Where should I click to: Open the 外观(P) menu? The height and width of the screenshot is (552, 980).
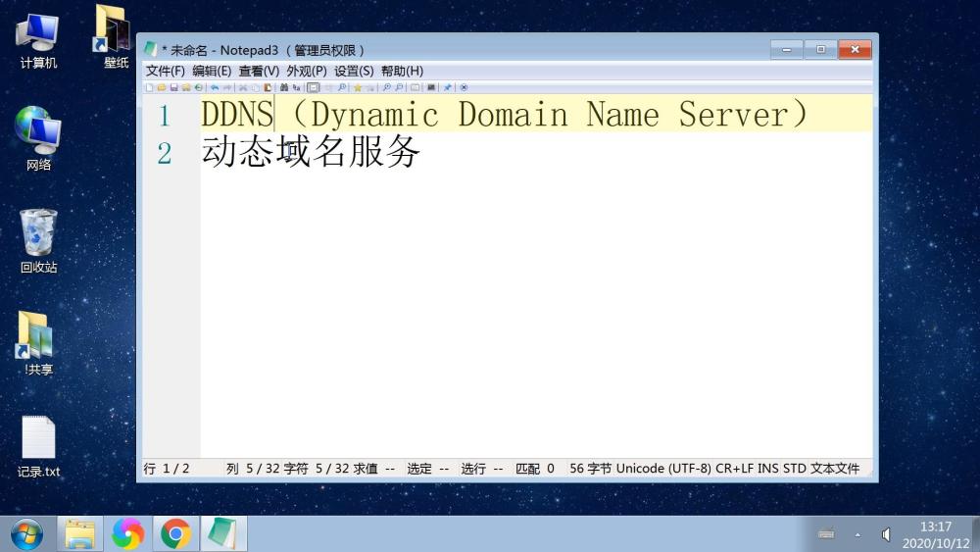coord(306,71)
